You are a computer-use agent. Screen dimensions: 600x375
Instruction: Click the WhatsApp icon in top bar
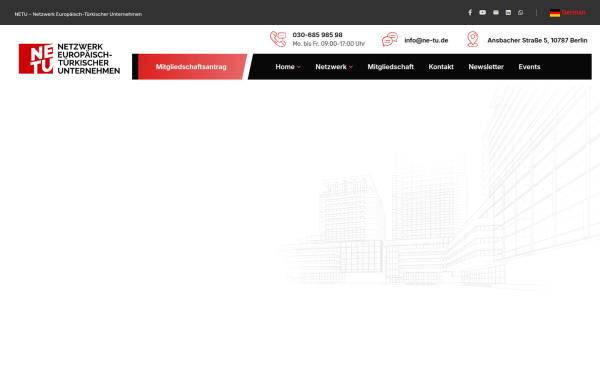[x=520, y=13]
